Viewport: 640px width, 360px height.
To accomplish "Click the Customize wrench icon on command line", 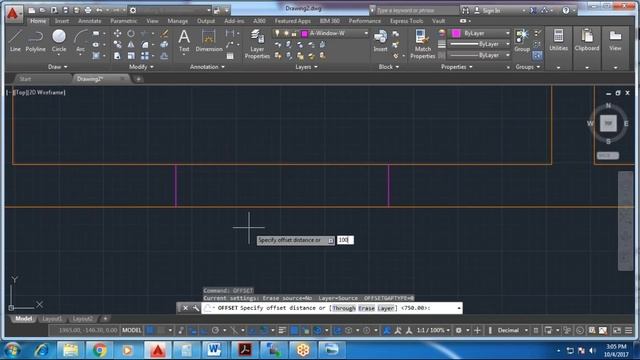I will [x=196, y=308].
